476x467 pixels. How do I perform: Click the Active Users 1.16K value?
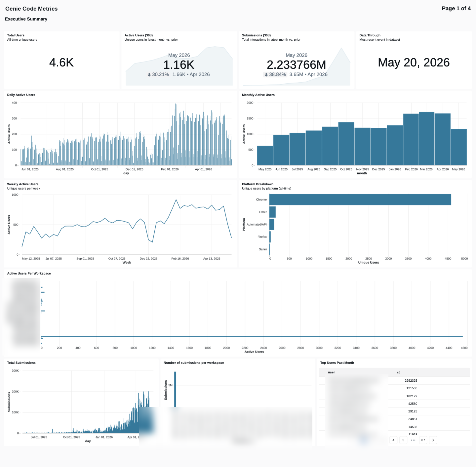click(x=179, y=65)
